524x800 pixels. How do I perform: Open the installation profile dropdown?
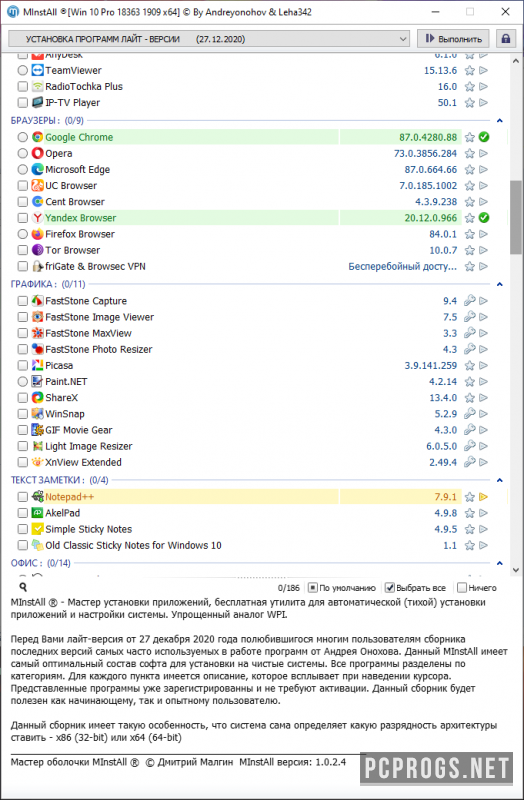[209, 39]
